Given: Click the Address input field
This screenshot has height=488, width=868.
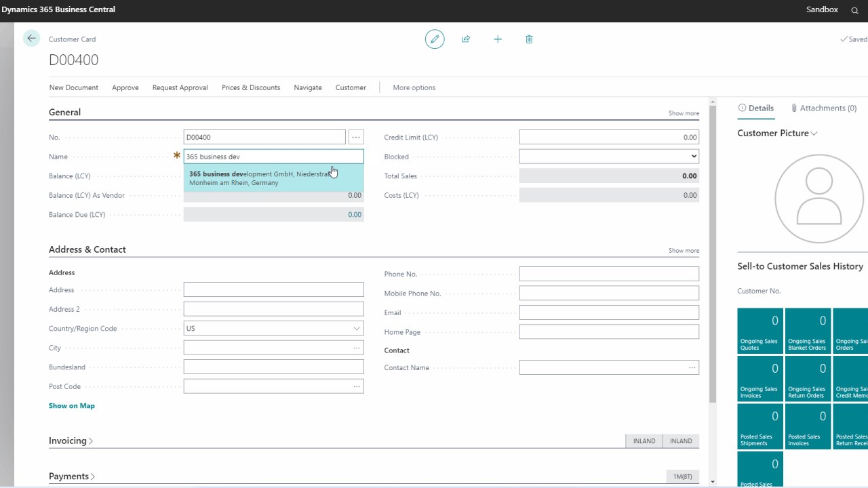Looking at the screenshot, I should coord(274,290).
